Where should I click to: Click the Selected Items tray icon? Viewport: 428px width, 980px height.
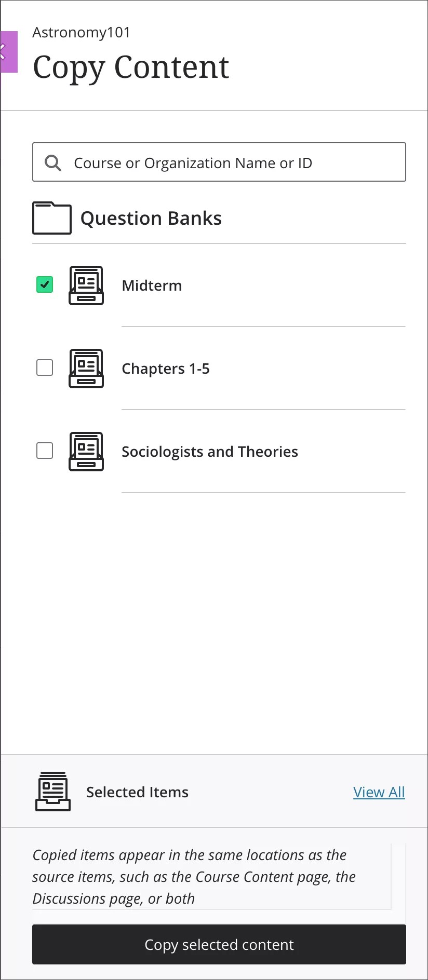(53, 792)
